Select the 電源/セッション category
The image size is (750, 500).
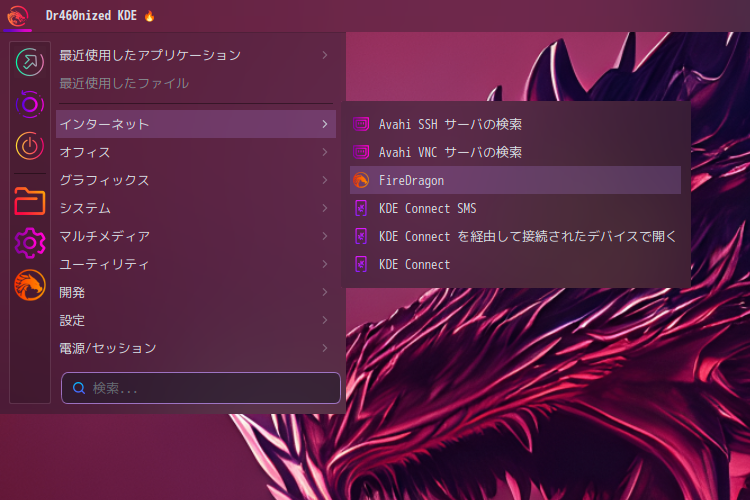coord(196,348)
